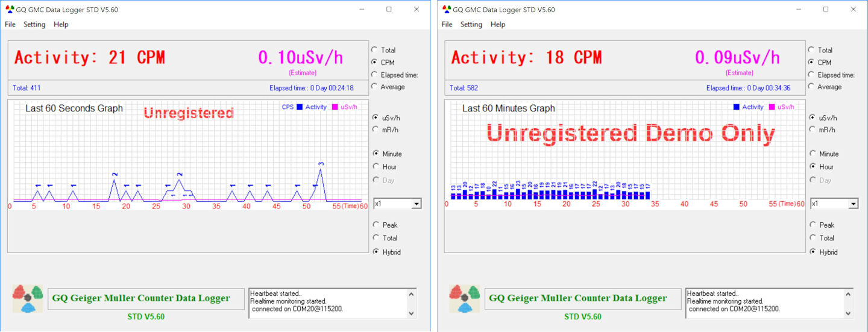Open Help menu in left window
868x332 pixels.
coord(61,24)
